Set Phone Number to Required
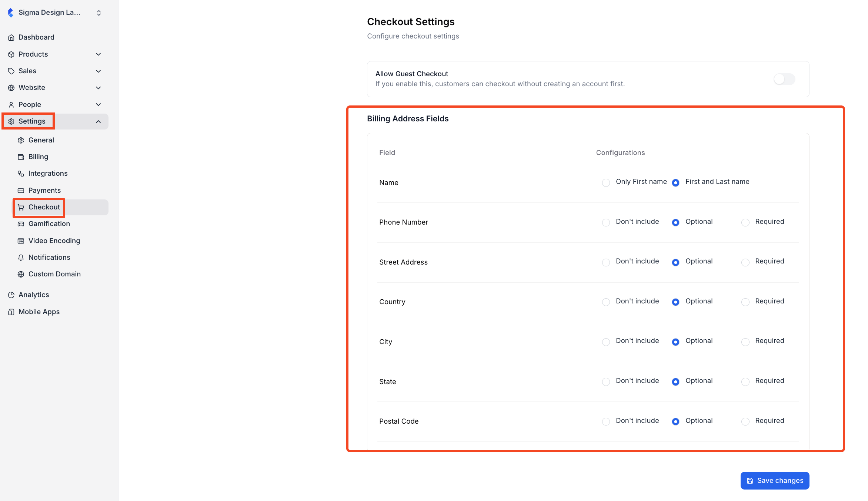 (745, 222)
